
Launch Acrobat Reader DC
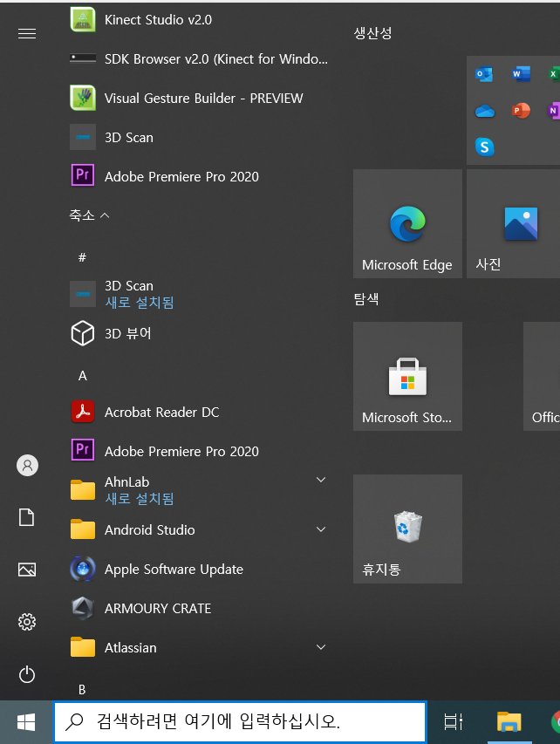(x=200, y=412)
